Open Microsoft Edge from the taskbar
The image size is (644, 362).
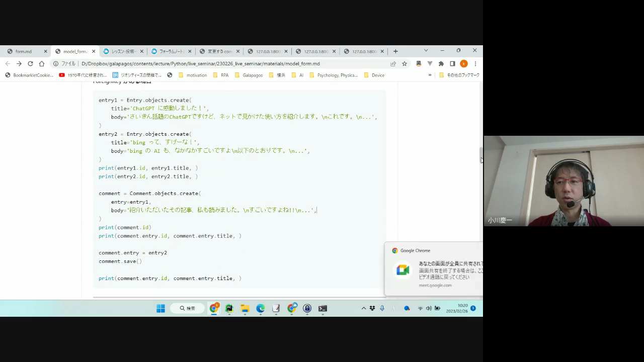point(260,308)
